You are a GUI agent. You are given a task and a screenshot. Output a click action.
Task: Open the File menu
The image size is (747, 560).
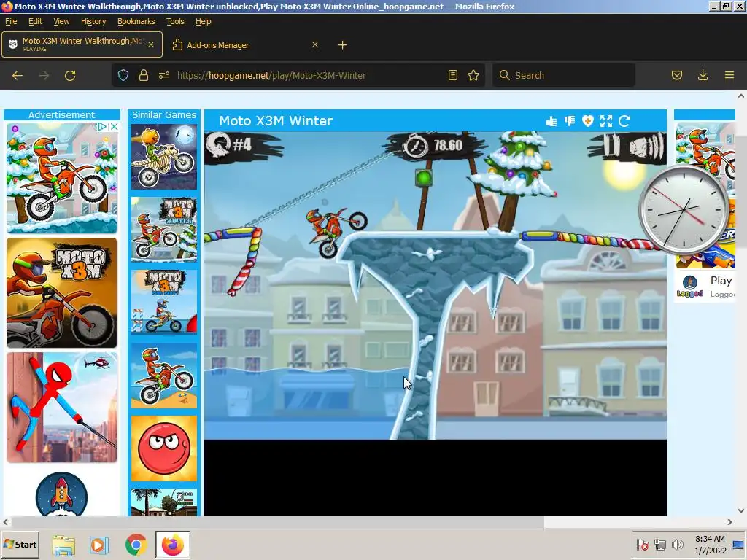pyautogui.click(x=11, y=21)
